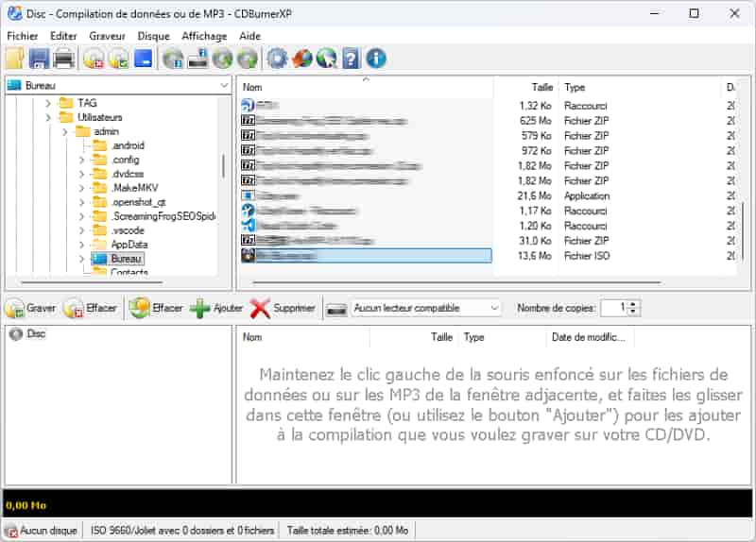Click the Nombre de copies number field
The height and width of the screenshot is (542, 756).
(614, 308)
